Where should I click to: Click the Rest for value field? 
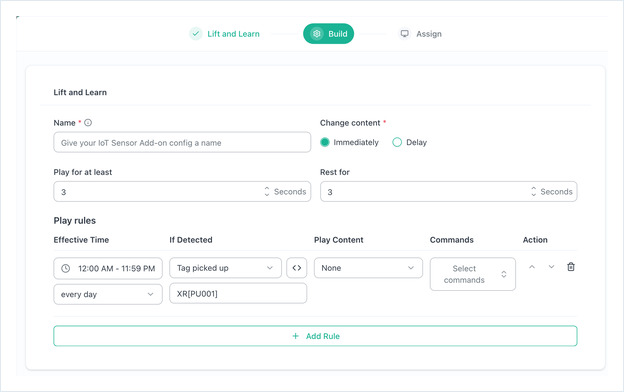coord(448,191)
